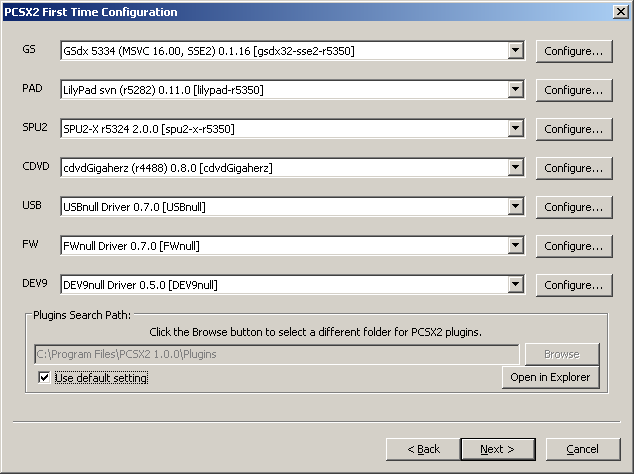Click the Plugins path text field
Screen dimensions: 634x474
click(277, 354)
